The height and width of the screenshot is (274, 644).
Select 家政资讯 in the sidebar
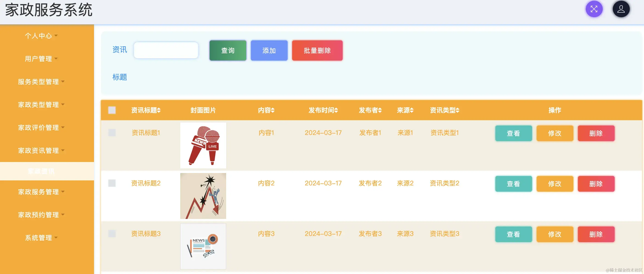(x=41, y=171)
